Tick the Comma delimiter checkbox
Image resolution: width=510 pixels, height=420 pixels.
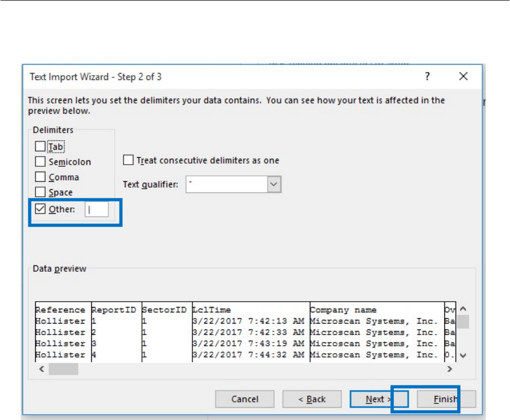[x=41, y=177]
